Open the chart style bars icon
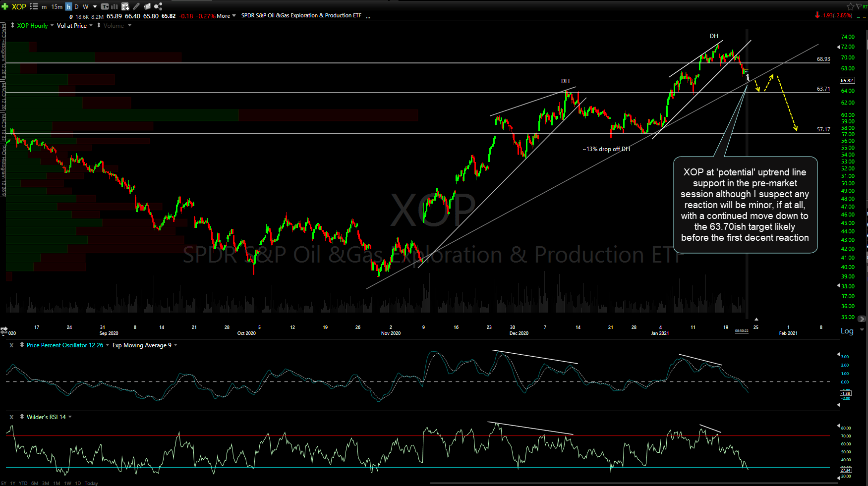Image resolution: width=868 pixels, height=486 pixels. pos(115,6)
